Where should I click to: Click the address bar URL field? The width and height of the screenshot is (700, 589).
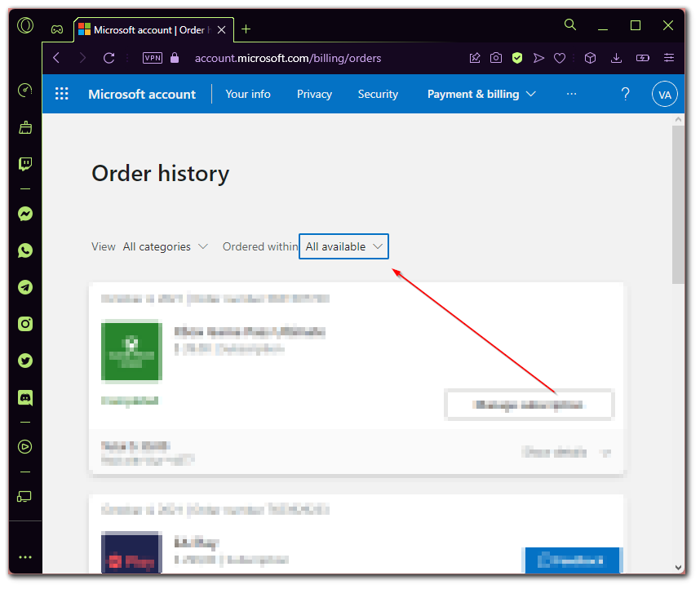click(x=288, y=58)
